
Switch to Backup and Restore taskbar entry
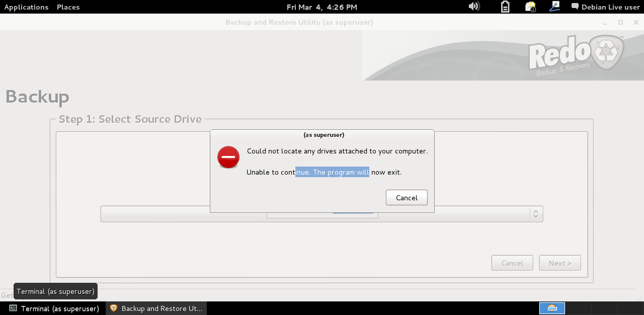pyautogui.click(x=156, y=308)
